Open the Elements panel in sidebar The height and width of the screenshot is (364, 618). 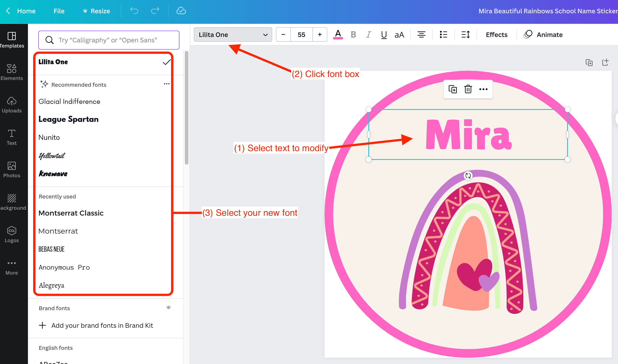point(11,72)
